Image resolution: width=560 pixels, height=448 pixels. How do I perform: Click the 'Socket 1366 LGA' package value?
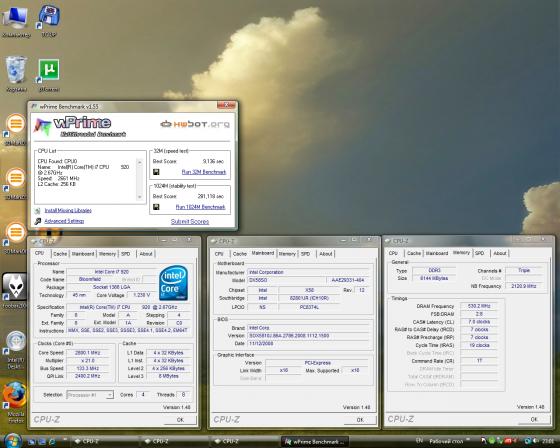112,287
